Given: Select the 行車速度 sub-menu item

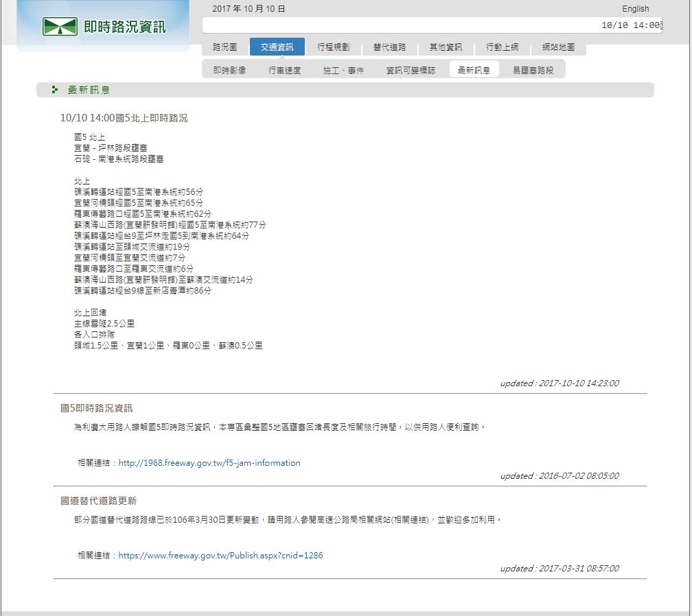Looking at the screenshot, I should pos(284,70).
